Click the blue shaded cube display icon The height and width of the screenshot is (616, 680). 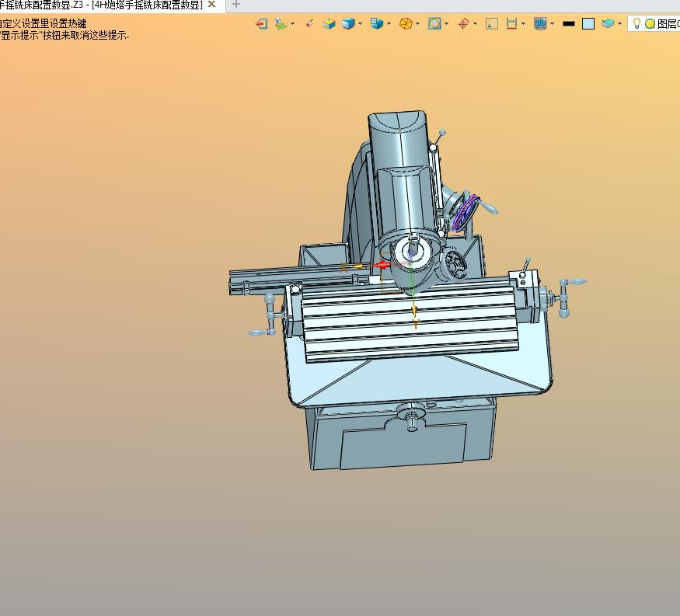(348, 23)
